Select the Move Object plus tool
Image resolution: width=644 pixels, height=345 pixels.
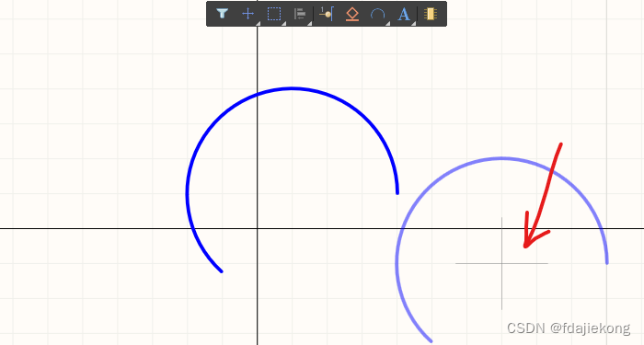point(247,14)
